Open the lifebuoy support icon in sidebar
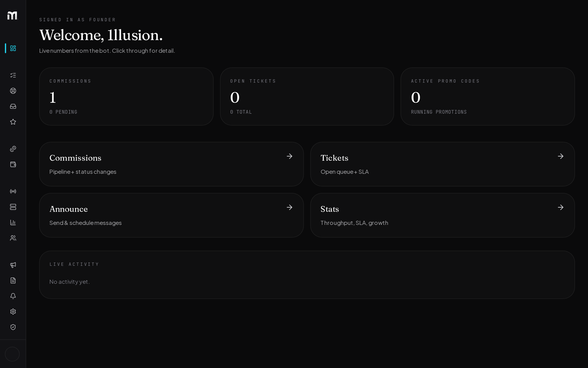The width and height of the screenshot is (588, 368). point(13,91)
